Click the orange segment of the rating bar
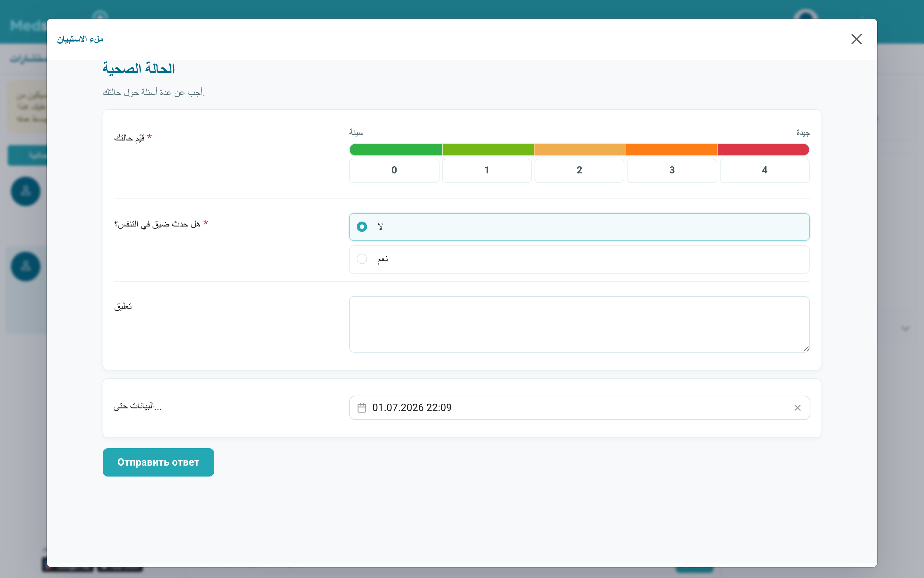924x578 pixels. coord(672,149)
